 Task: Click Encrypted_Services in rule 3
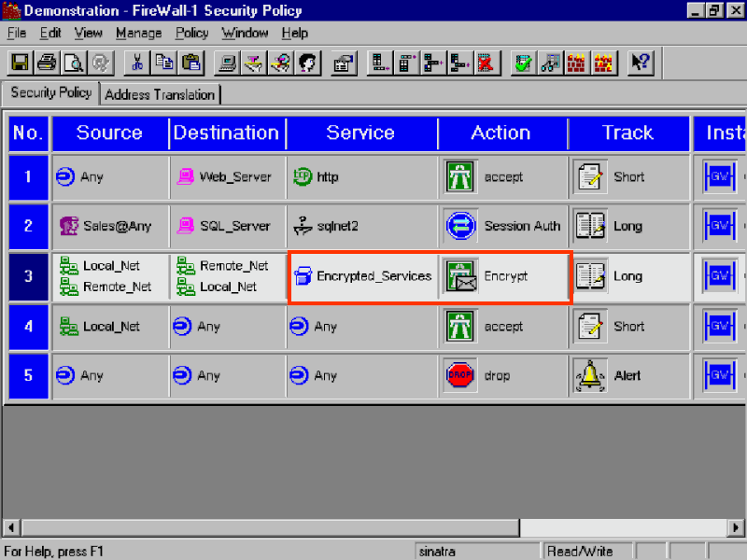coord(373,276)
